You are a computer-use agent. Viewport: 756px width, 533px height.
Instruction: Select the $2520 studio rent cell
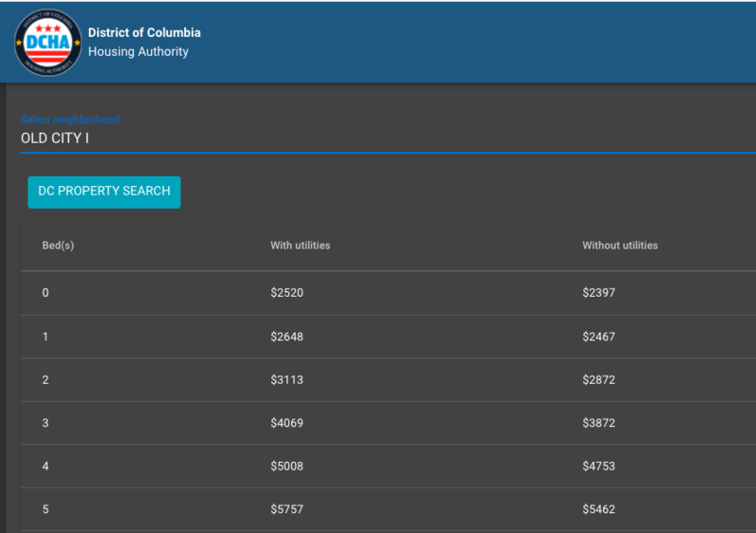[286, 293]
